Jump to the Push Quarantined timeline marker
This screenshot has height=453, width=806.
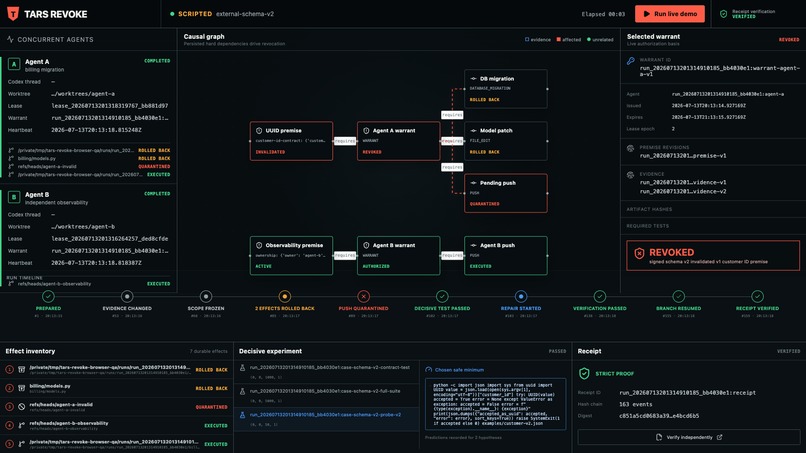pos(363,296)
